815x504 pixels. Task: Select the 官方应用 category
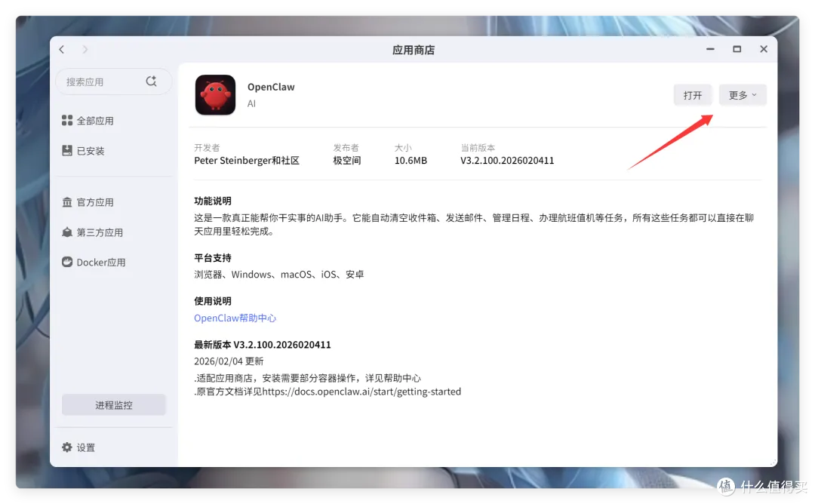[95, 202]
